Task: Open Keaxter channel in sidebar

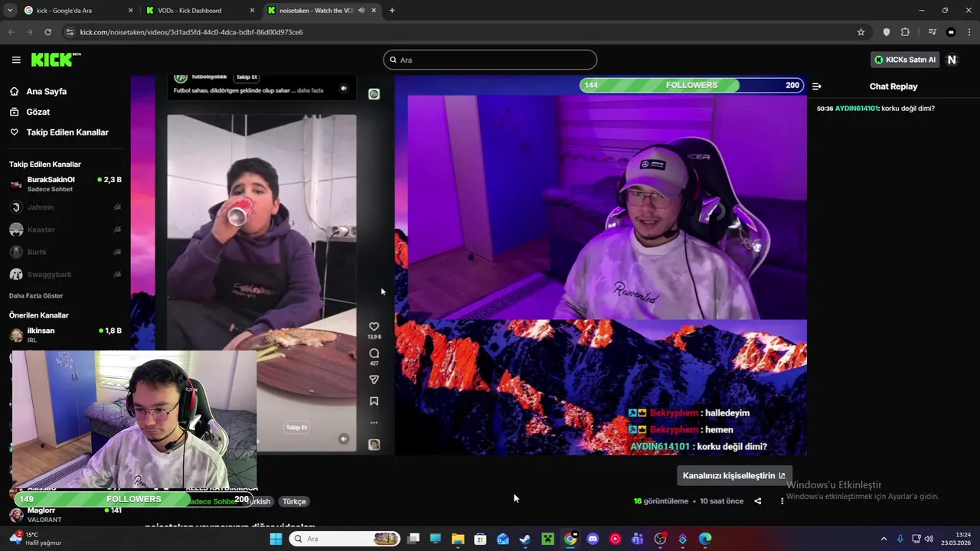Action: pyautogui.click(x=65, y=230)
